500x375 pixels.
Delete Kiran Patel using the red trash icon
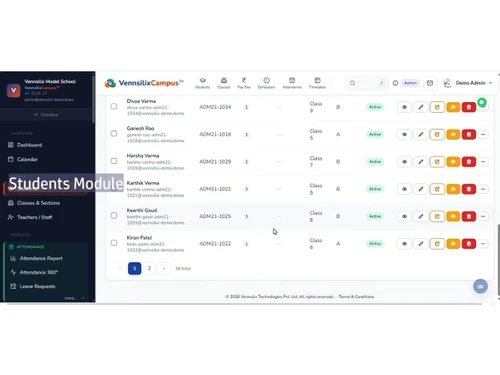469,244
